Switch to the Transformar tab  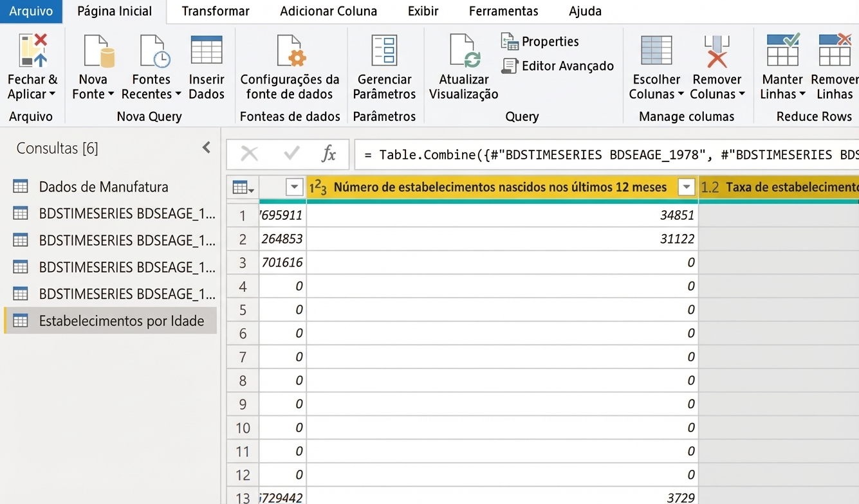[216, 12]
